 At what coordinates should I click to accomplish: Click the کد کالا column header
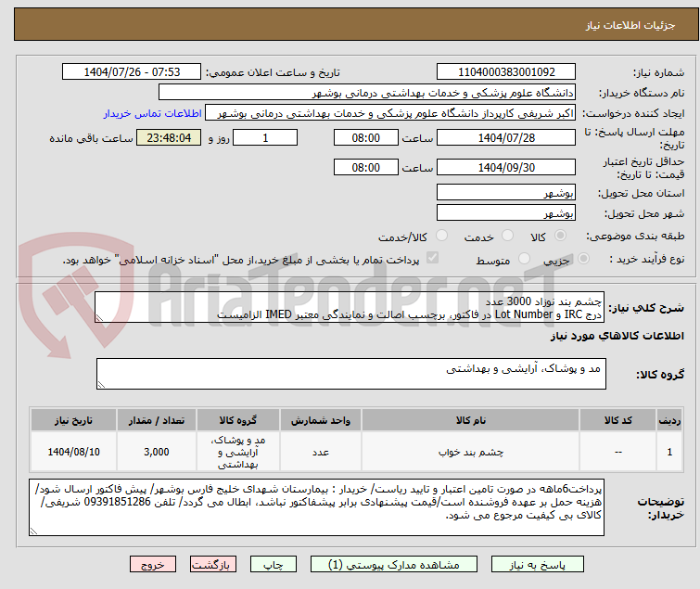point(617,420)
